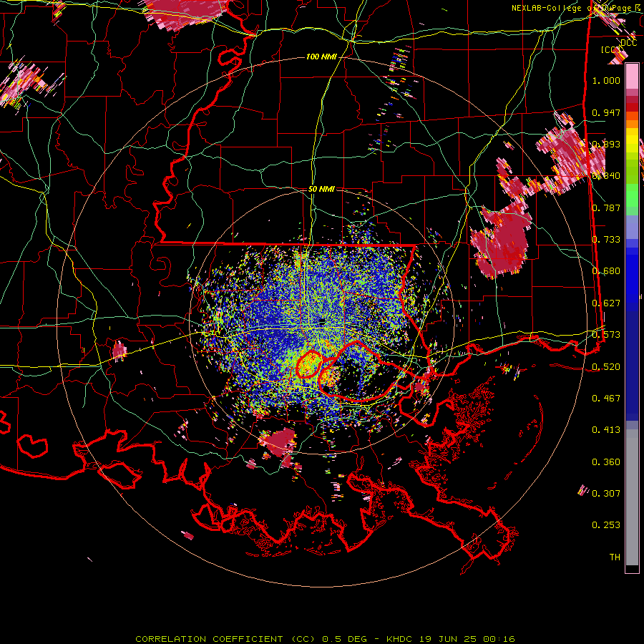This screenshot has width=644, height=644.
Task: Click the 0.520 legend value
Action: coord(606,366)
